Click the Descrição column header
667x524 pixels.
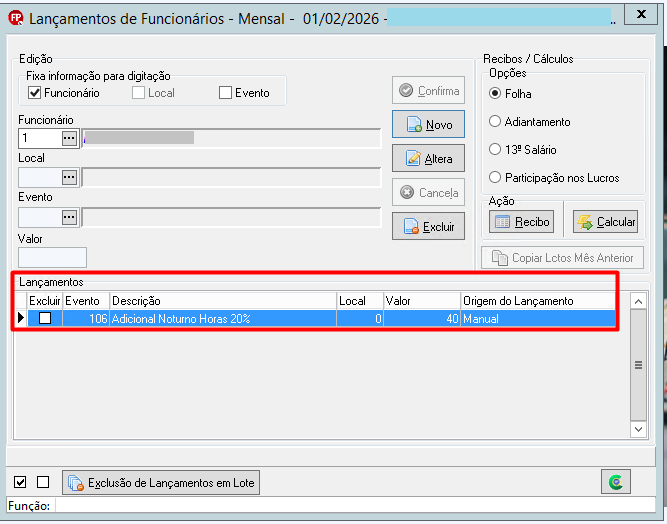click(x=223, y=301)
